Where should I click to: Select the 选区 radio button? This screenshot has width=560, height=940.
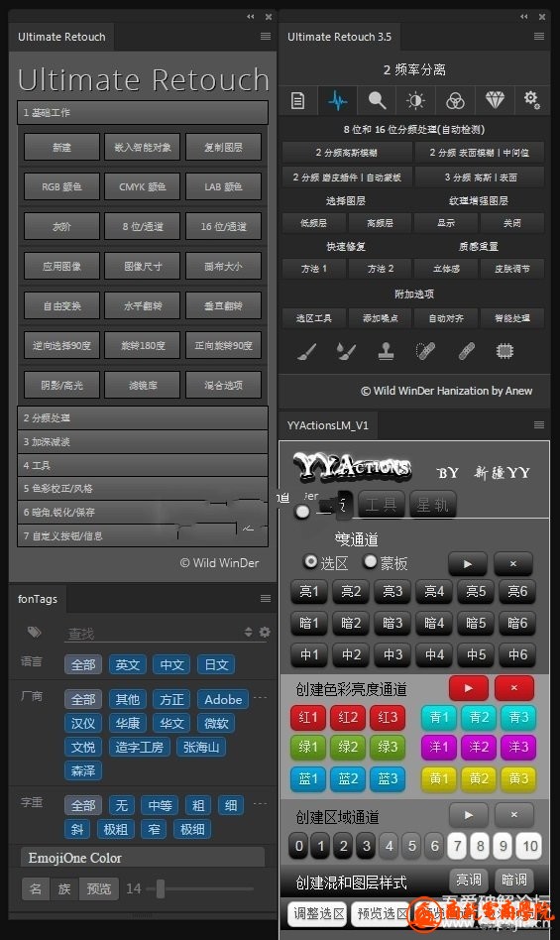[x=310, y=562]
